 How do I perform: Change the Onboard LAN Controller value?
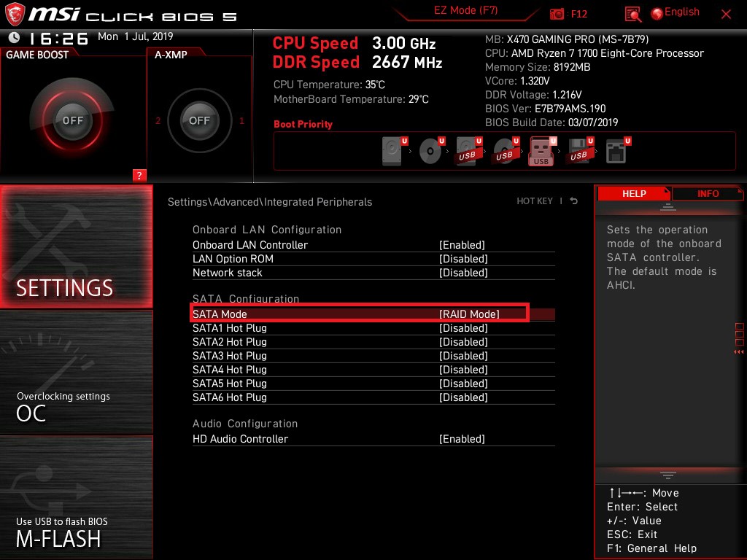462,245
